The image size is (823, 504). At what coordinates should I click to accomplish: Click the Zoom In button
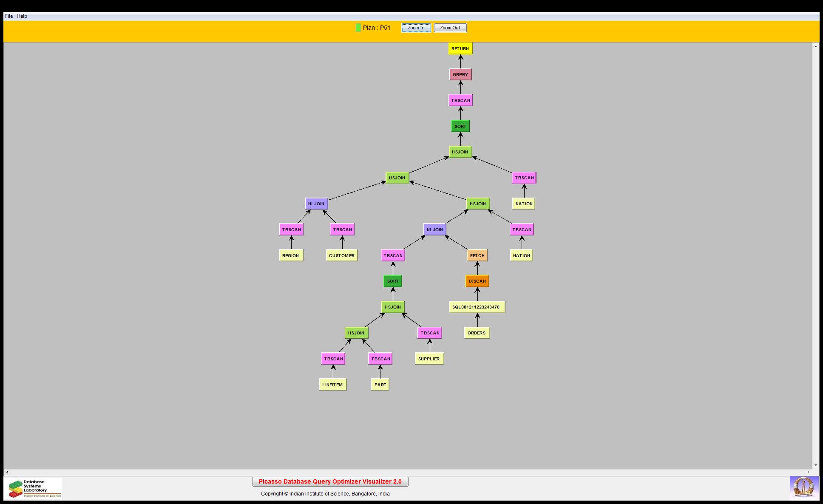tap(416, 28)
